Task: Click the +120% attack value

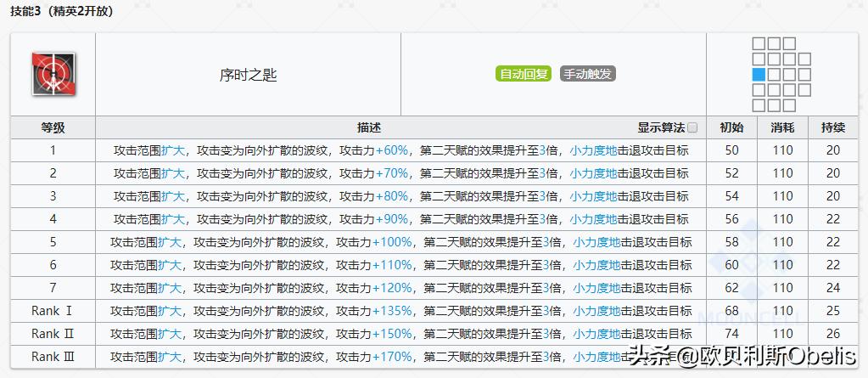Action: click(x=392, y=288)
